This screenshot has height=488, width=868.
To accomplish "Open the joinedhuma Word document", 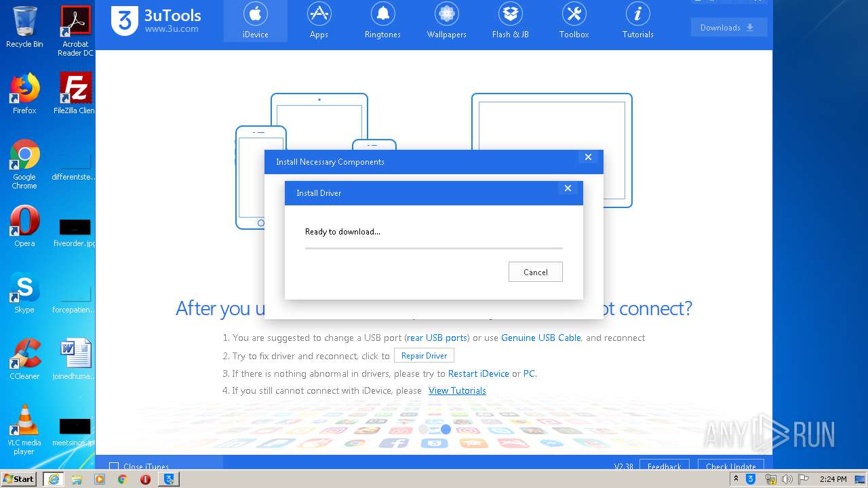I will 75,359.
